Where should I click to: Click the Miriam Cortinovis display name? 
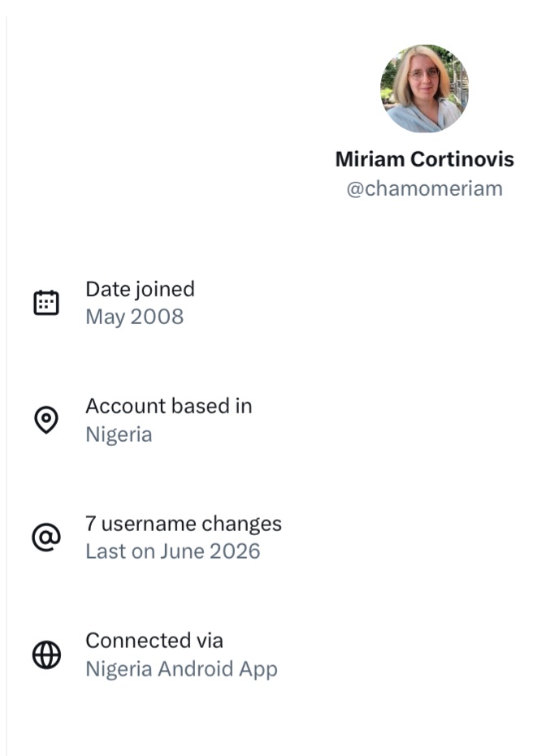[425, 159]
